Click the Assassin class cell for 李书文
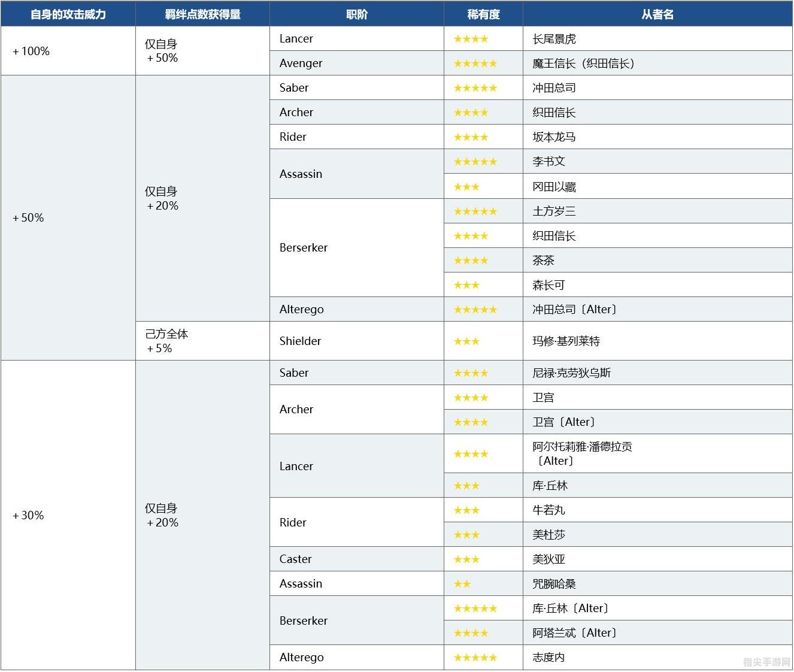Screen dimensions: 794x672 (357, 174)
